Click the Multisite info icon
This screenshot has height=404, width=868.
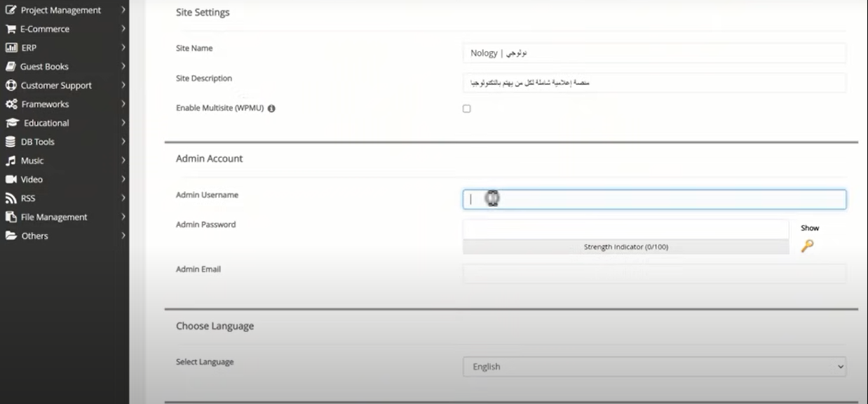point(271,109)
